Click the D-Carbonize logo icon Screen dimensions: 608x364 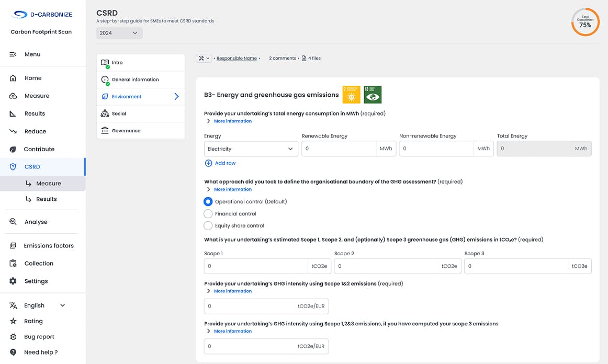20,15
